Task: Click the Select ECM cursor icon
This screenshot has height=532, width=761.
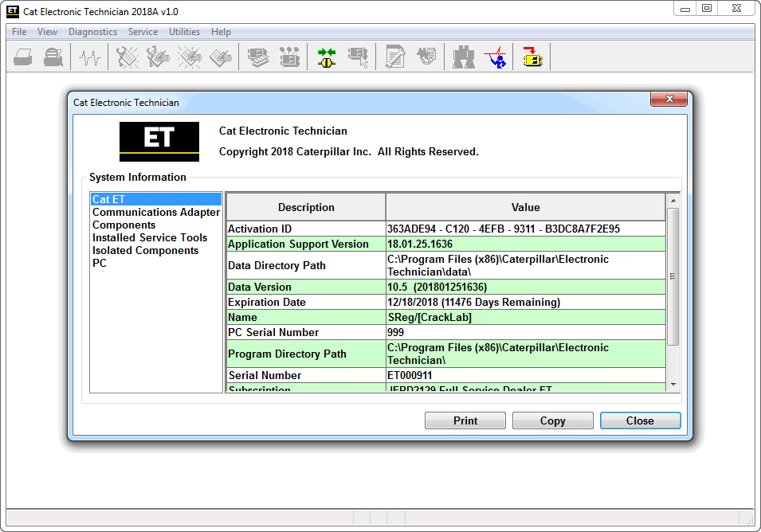Action: pyautogui.click(x=358, y=57)
